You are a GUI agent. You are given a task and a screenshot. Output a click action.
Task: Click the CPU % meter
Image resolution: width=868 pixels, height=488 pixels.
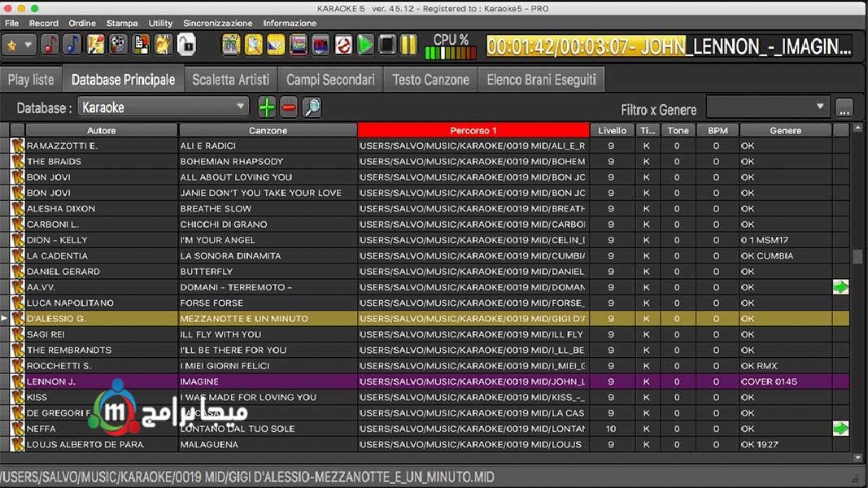[x=451, y=46]
